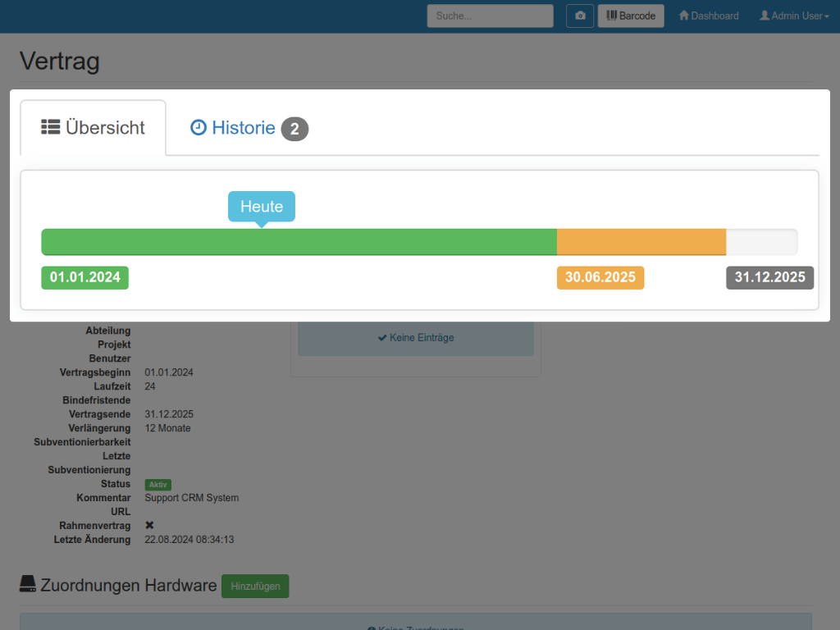Click the orange segment of the contract timeline
Image resolution: width=840 pixels, height=630 pixels.
(641, 242)
